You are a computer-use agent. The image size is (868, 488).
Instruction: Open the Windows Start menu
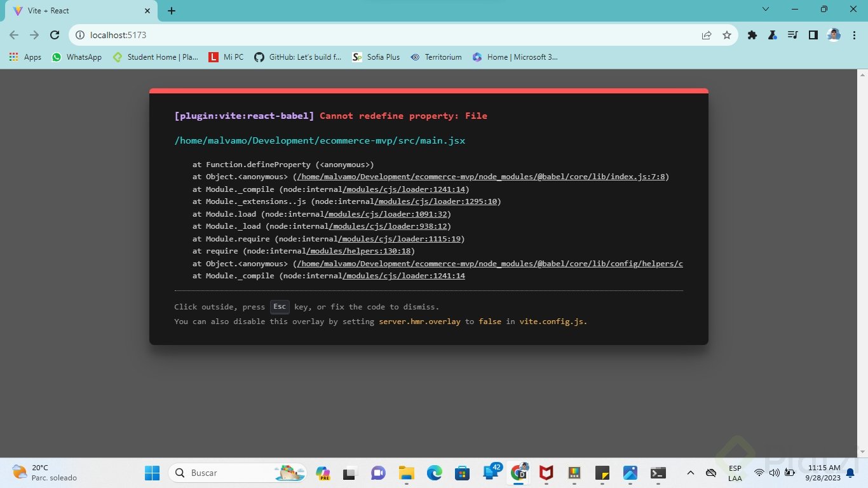pyautogui.click(x=153, y=473)
